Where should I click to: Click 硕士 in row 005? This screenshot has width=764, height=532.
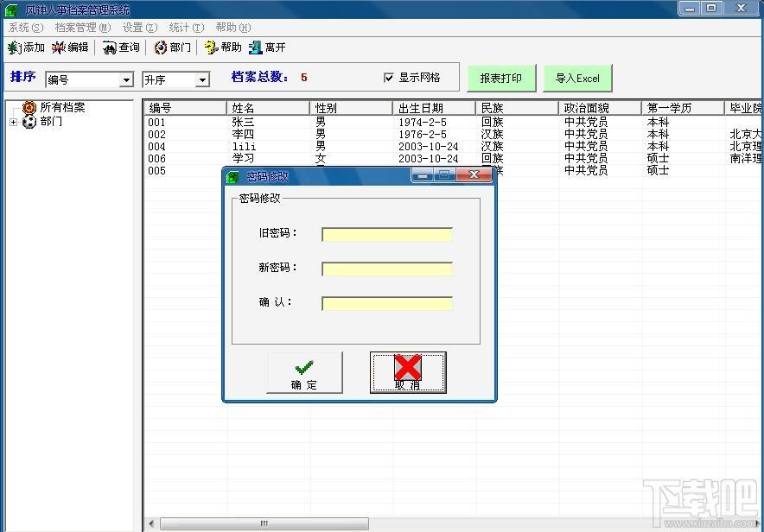658,170
